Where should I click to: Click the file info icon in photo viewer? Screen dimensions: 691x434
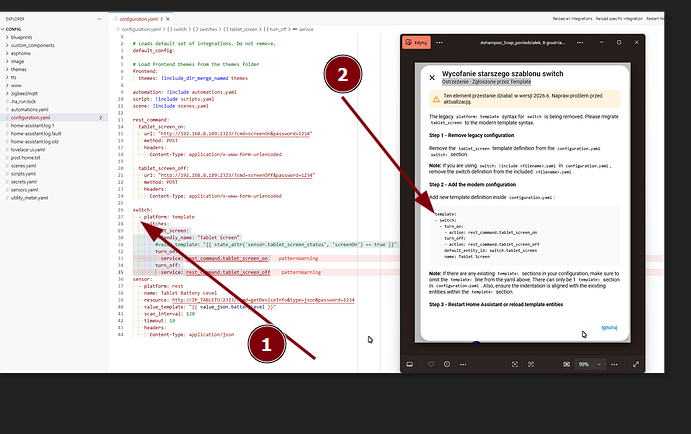point(446,364)
